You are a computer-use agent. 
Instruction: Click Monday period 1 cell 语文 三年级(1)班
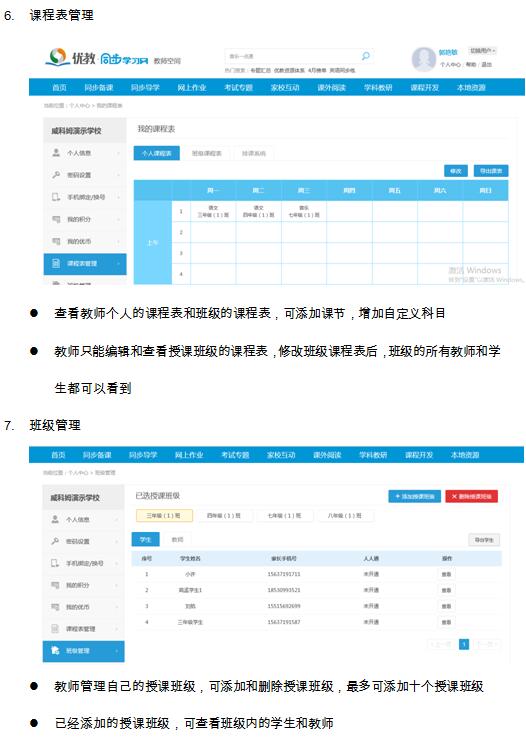213,211
